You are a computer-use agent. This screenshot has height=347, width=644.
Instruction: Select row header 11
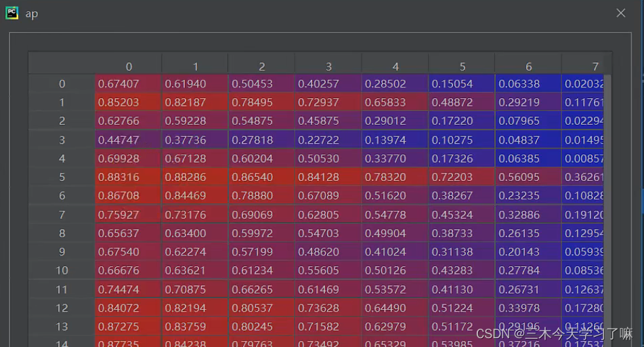[62, 289]
